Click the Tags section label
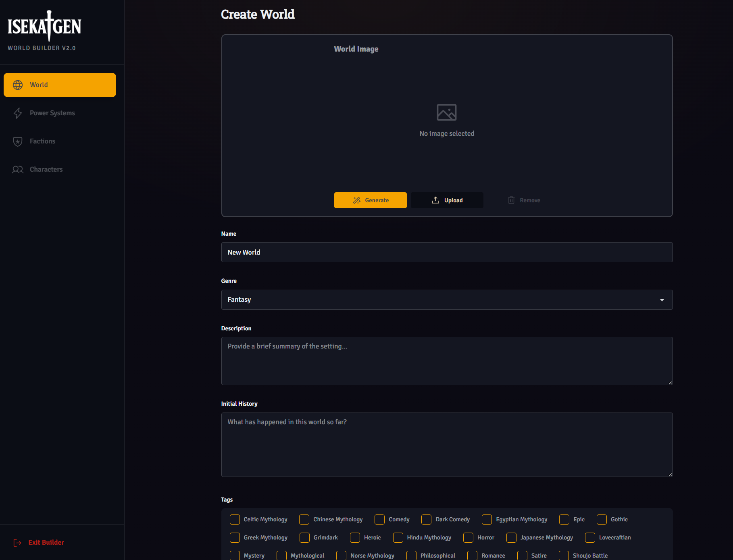This screenshot has height=560, width=733. [x=227, y=500]
